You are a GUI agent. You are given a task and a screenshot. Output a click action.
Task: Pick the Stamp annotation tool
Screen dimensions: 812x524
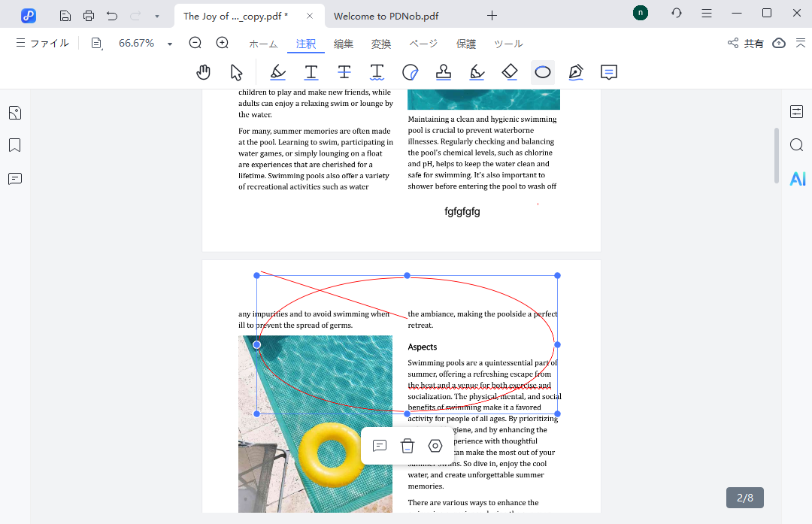click(x=444, y=72)
